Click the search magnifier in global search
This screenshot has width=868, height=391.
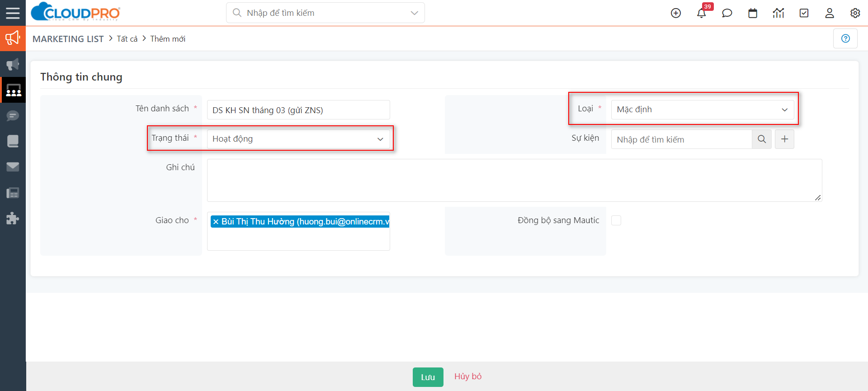point(237,13)
